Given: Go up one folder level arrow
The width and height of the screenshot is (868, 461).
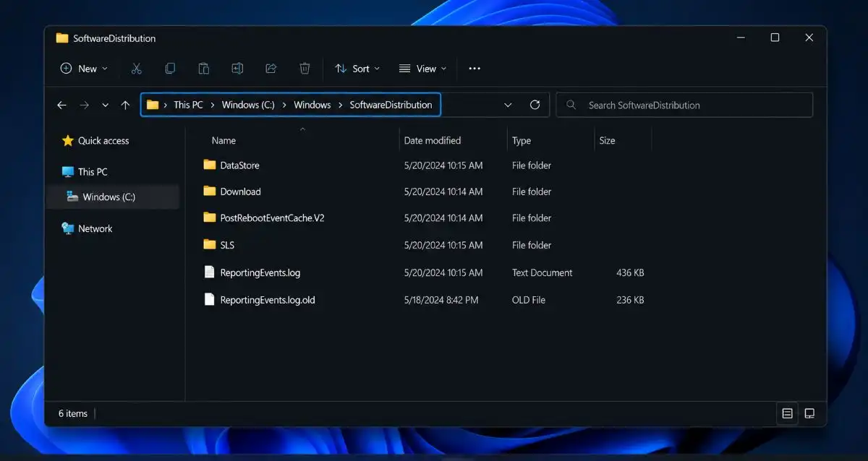Looking at the screenshot, I should point(125,105).
